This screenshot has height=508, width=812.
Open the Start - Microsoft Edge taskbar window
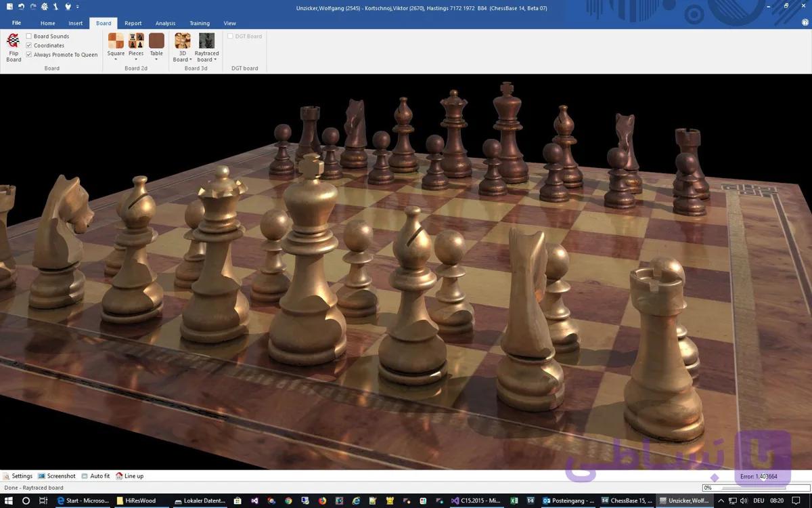pos(83,501)
